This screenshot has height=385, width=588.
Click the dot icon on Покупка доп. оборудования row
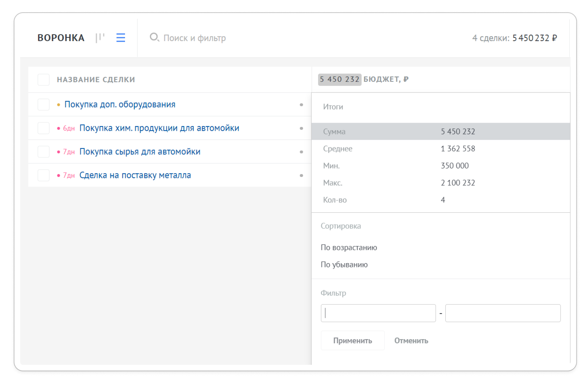coord(302,105)
